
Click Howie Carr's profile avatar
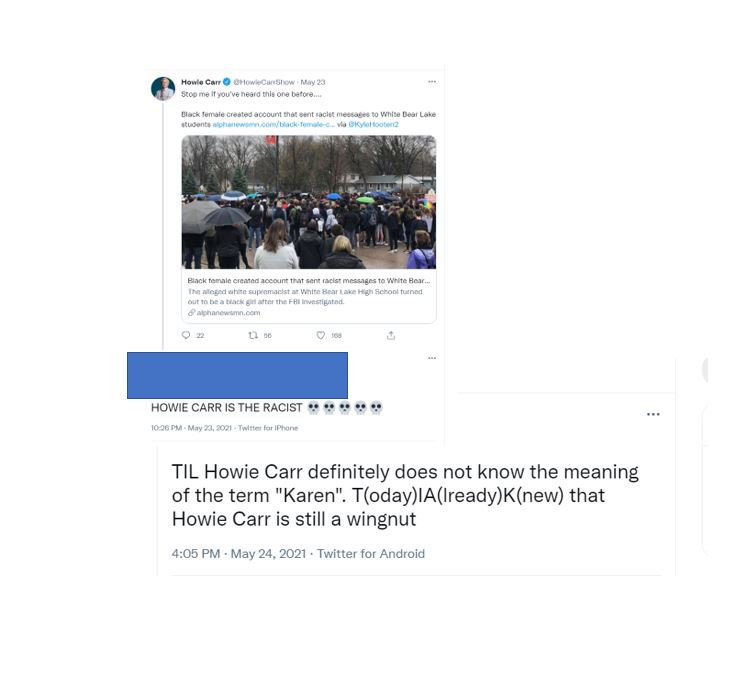[x=163, y=89]
